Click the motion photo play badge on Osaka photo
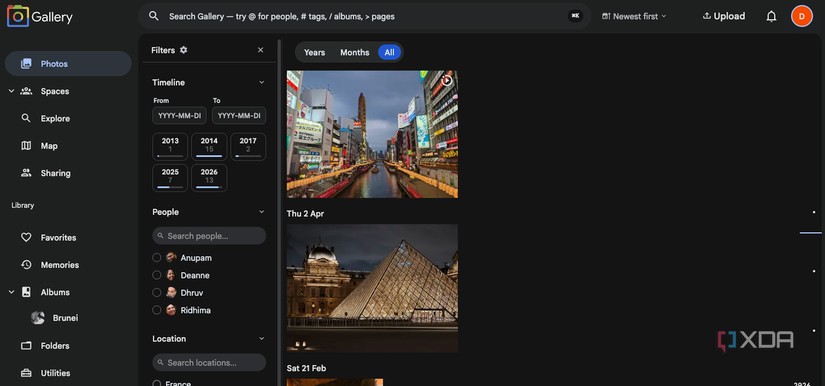 coord(447,80)
